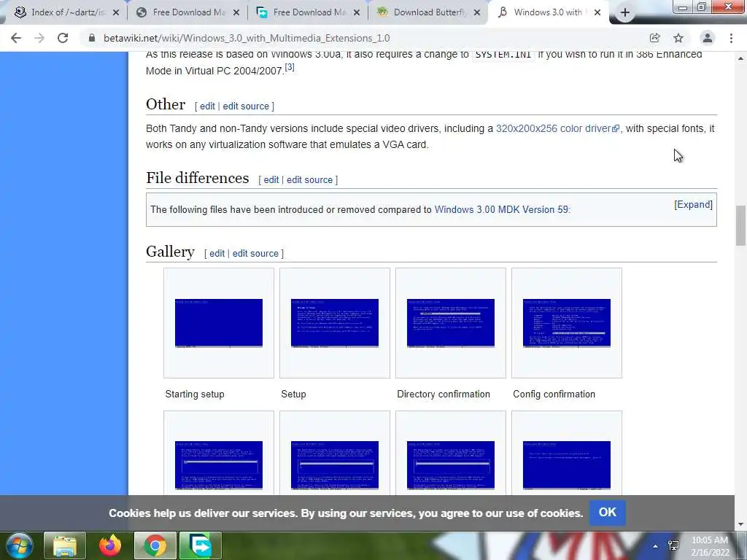
Task: Click 'edit' next to Gallery heading
Action: point(217,253)
